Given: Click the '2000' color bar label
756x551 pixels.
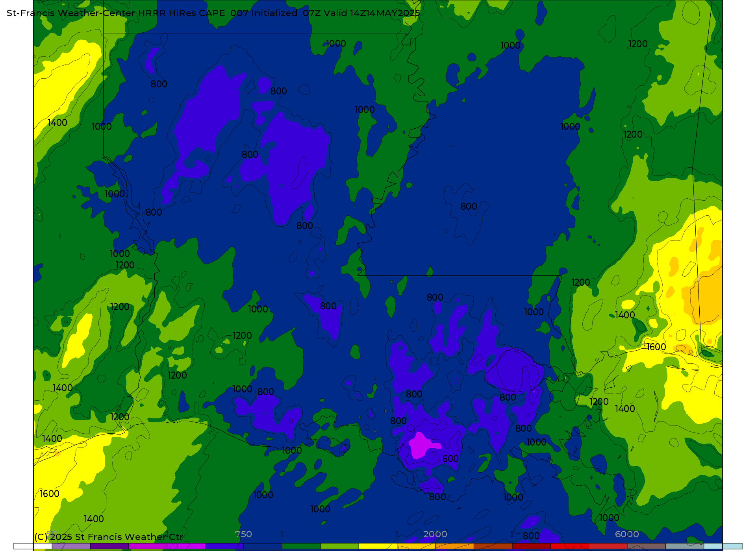Looking at the screenshot, I should point(435,534).
